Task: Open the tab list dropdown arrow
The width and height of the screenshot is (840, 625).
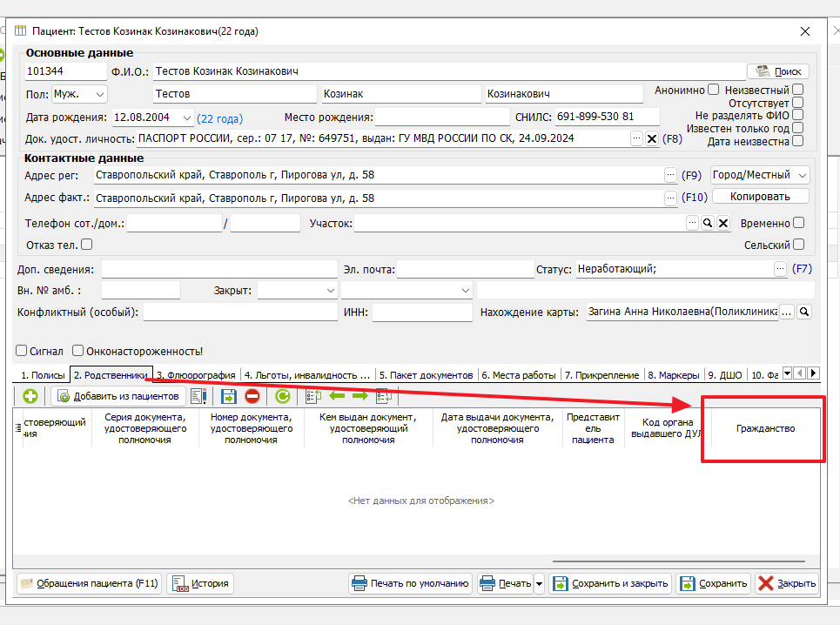Action: pyautogui.click(x=788, y=373)
